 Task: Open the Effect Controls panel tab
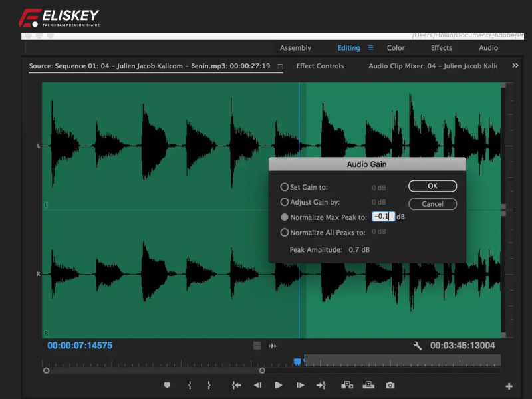pos(321,66)
